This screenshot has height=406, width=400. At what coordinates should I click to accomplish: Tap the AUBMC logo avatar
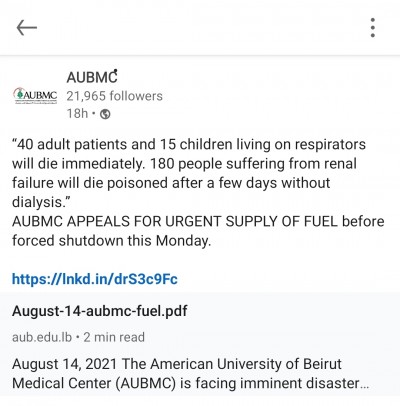[35, 96]
